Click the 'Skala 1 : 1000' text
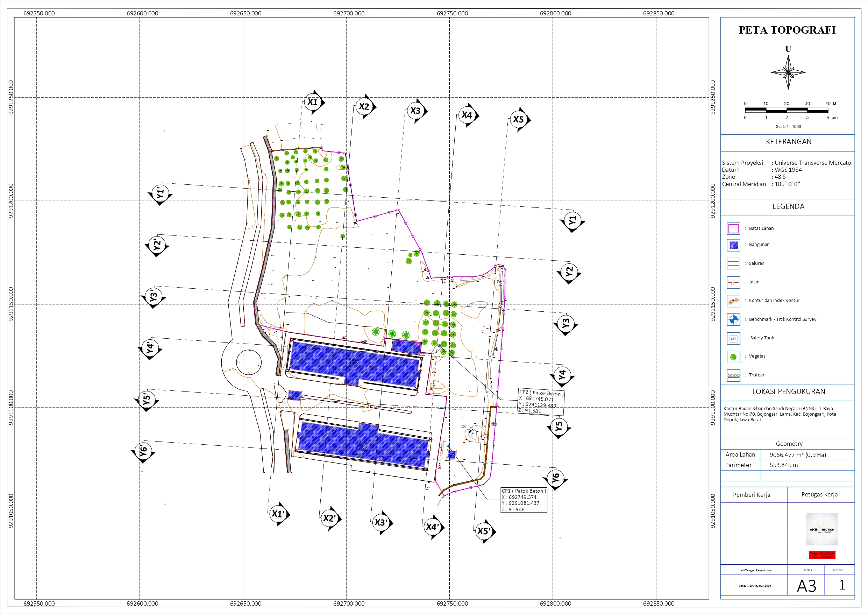Viewport: 868px width, 614px height. coord(788,127)
